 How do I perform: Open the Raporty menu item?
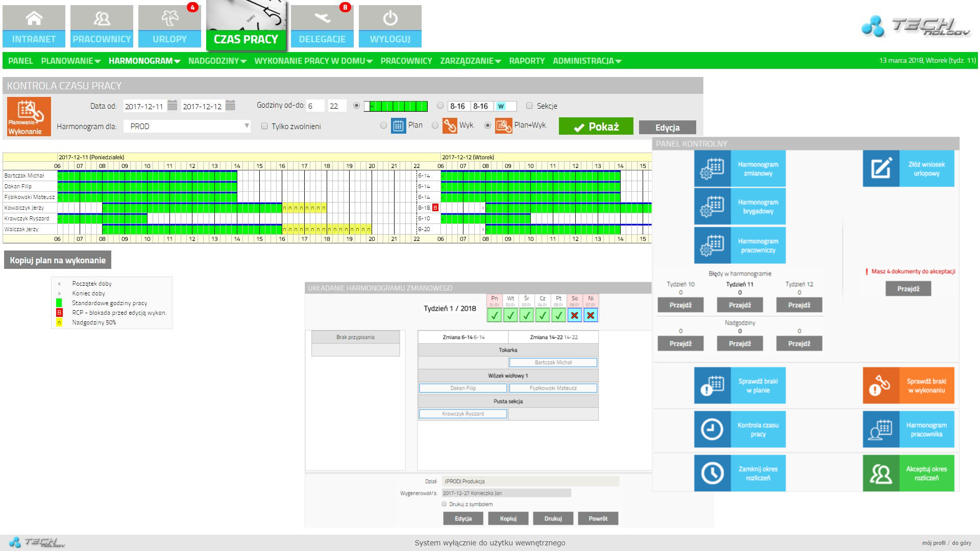click(x=527, y=61)
